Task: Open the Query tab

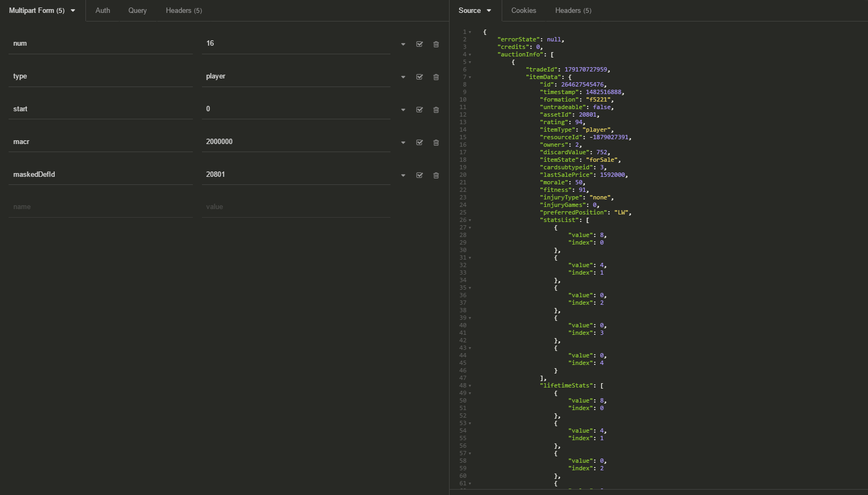Action: (x=138, y=11)
